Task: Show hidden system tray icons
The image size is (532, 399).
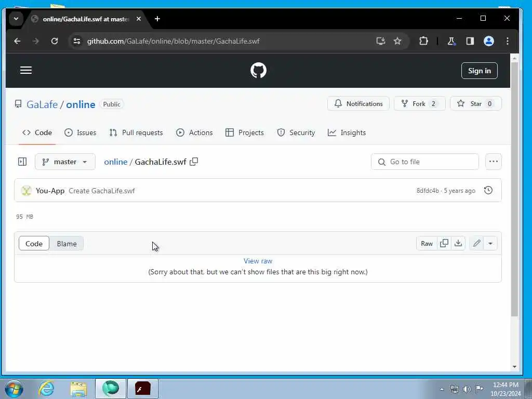Action: pyautogui.click(x=442, y=389)
